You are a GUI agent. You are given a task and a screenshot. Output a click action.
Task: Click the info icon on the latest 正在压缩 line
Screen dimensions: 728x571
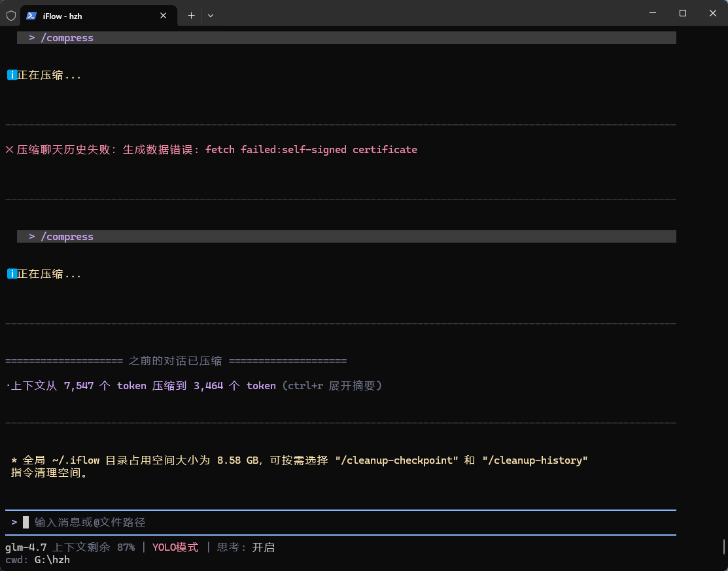(x=12, y=274)
